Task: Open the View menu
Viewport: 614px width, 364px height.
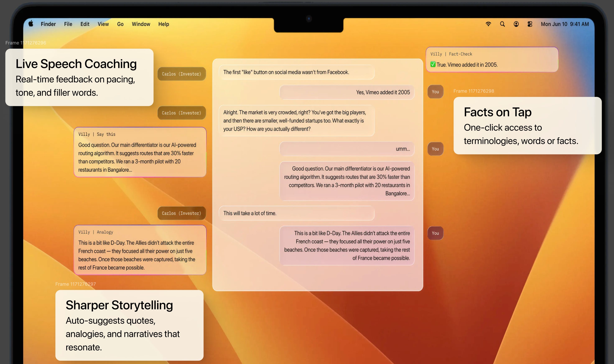Action: tap(103, 24)
